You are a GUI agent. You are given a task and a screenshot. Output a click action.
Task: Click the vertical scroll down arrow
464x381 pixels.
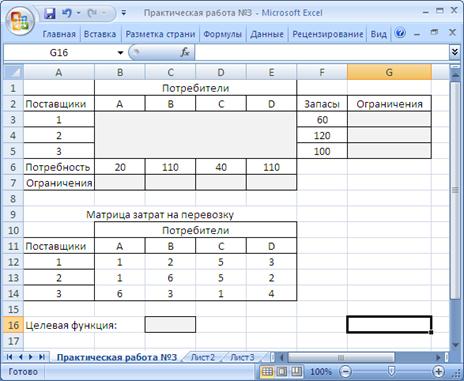click(455, 345)
